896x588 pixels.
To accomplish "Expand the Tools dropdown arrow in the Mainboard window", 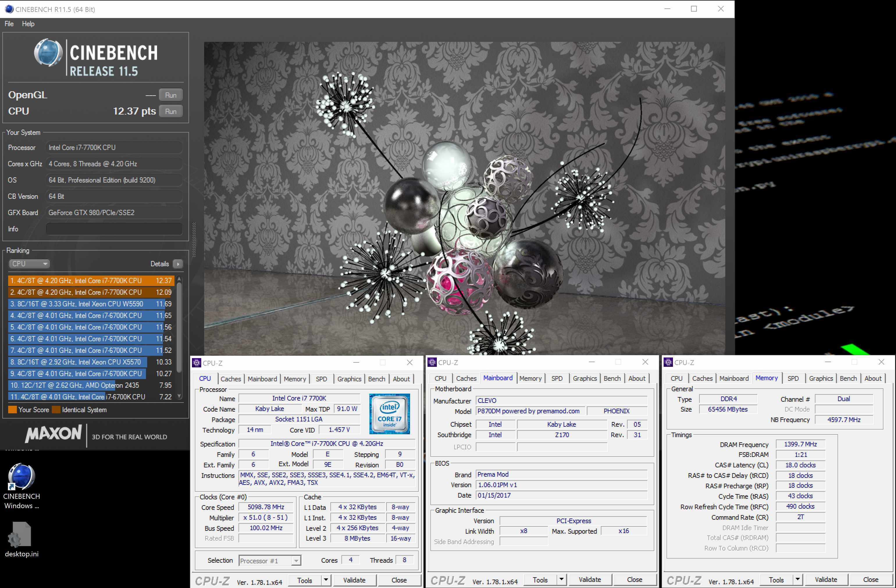I will point(562,579).
